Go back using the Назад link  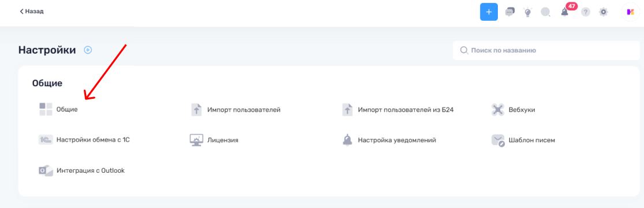(x=32, y=12)
